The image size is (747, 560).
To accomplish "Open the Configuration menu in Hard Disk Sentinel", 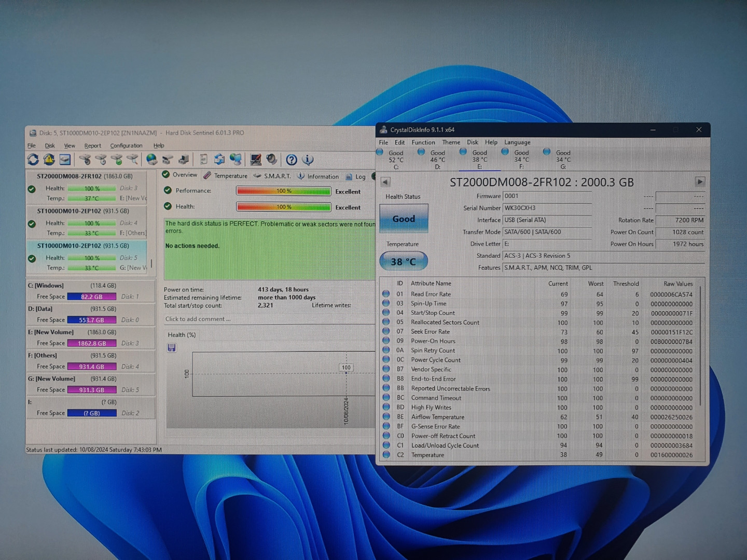I will pyautogui.click(x=126, y=146).
